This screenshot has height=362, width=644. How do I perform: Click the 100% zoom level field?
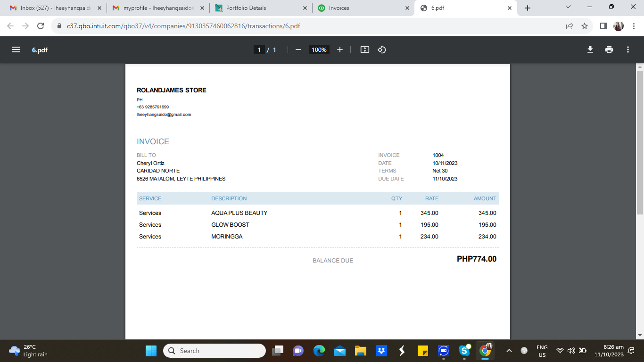coord(319,49)
